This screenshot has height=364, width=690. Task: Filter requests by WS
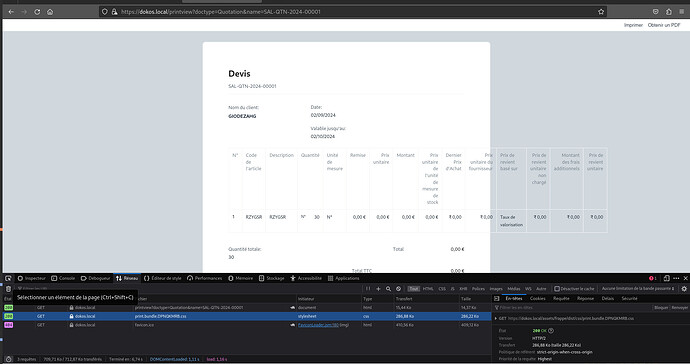tap(528, 289)
